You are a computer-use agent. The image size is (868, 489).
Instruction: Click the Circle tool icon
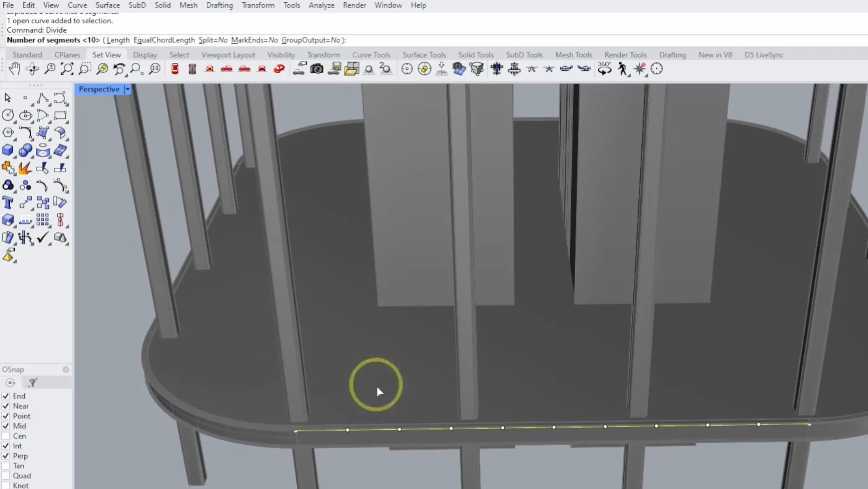pos(8,115)
